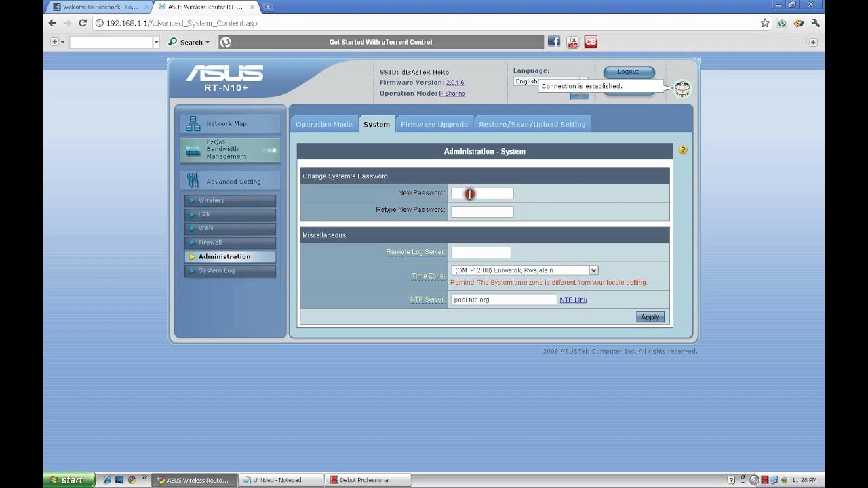Switch to the Operation Mode tab
Image resolution: width=868 pixels, height=488 pixels.
coord(324,124)
